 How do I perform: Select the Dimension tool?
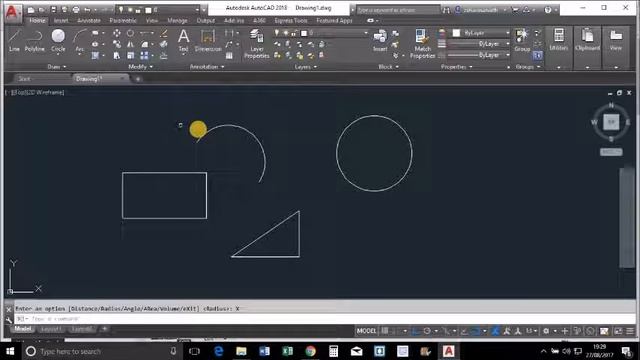tap(208, 40)
